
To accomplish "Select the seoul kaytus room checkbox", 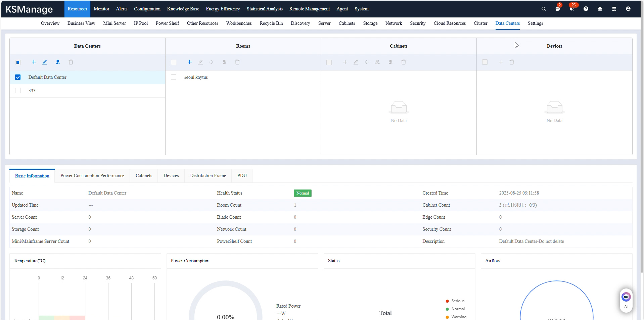I will 174,77.
